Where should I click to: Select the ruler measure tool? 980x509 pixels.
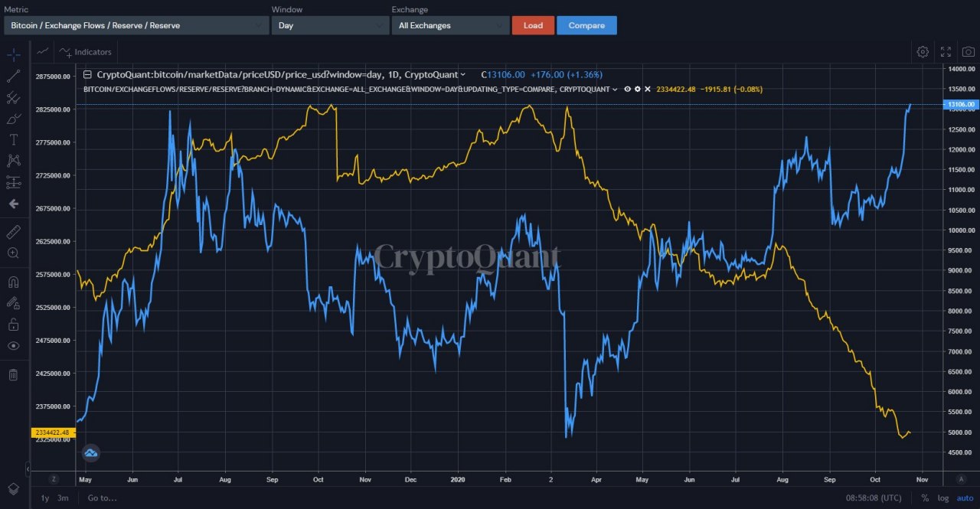tap(13, 231)
